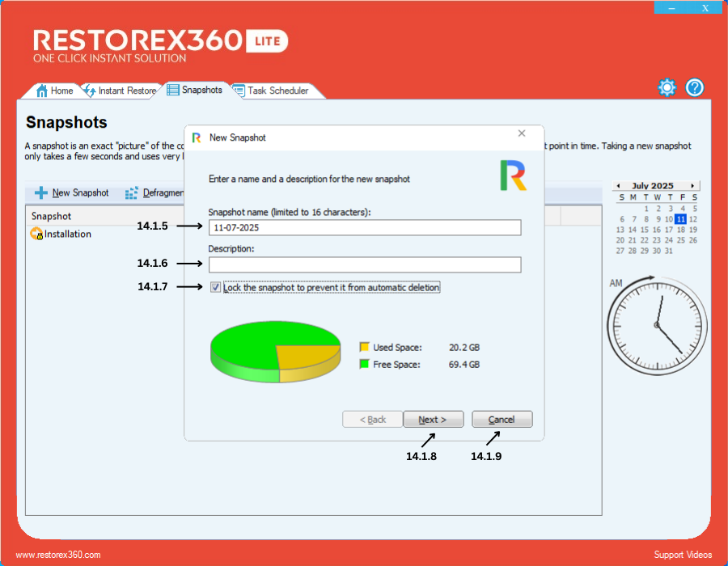728x566 pixels.
Task: Uncheck the lock snapshot checkbox
Action: tap(215, 288)
